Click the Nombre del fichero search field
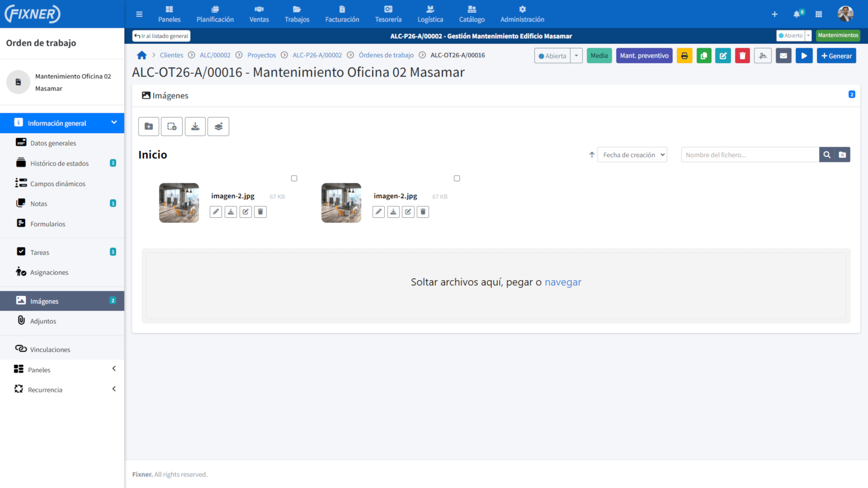868x488 pixels. click(750, 155)
